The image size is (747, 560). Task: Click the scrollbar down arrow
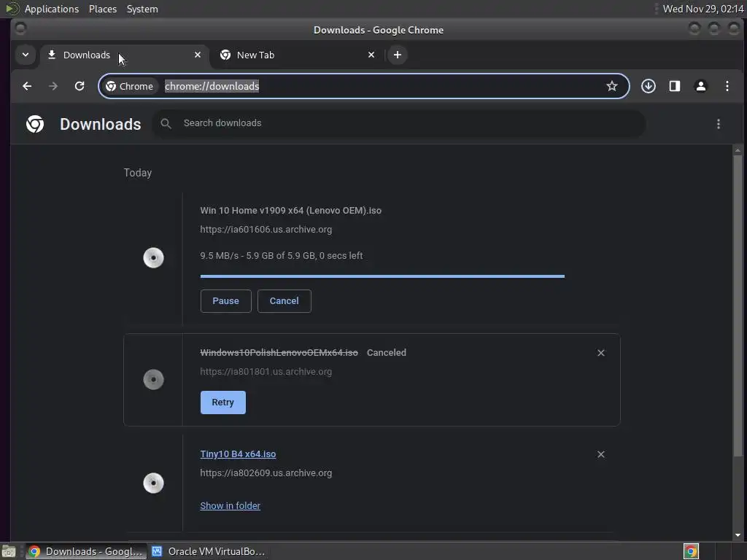pyautogui.click(x=738, y=534)
